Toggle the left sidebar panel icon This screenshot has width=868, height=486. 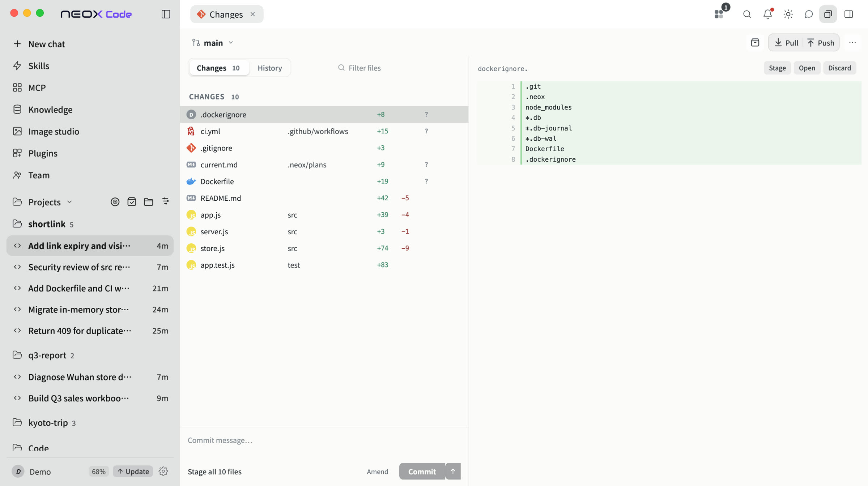click(x=166, y=14)
